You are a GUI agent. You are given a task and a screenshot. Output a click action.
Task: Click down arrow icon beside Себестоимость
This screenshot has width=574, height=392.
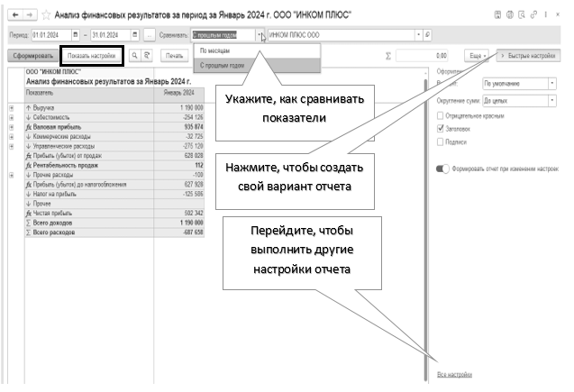tap(29, 117)
